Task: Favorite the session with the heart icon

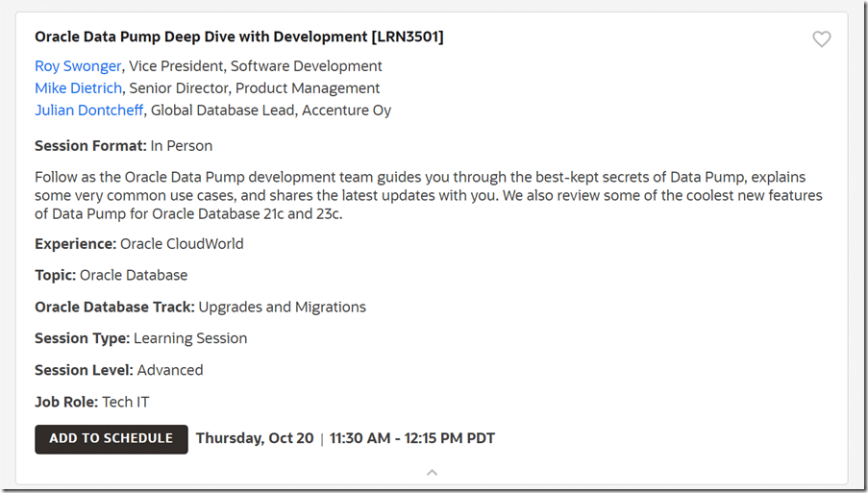Action: [x=821, y=39]
